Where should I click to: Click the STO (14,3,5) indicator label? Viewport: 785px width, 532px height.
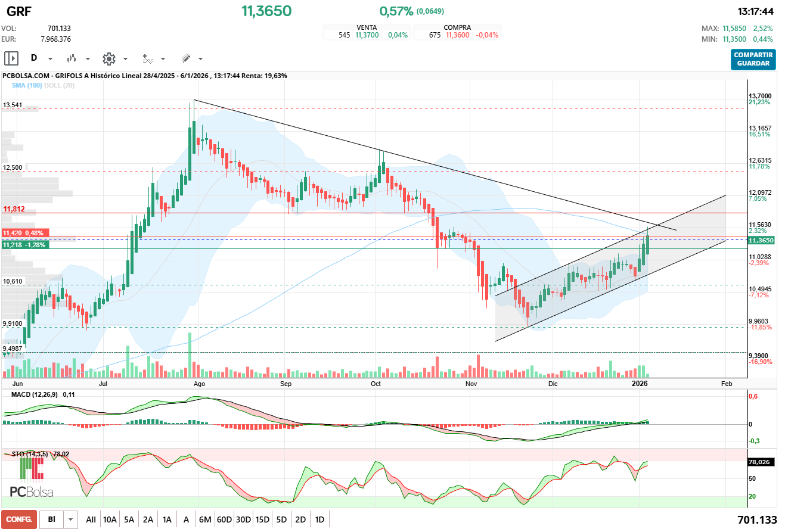click(x=32, y=454)
